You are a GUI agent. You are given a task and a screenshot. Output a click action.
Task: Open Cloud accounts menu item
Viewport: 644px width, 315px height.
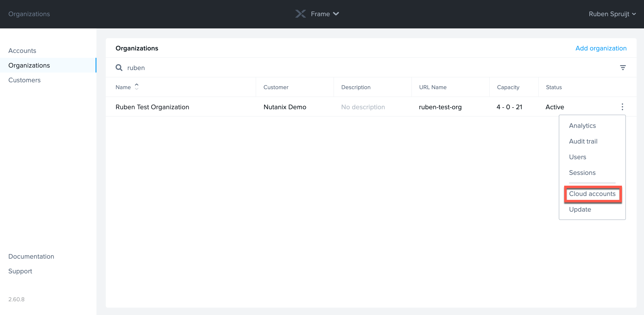tap(592, 194)
